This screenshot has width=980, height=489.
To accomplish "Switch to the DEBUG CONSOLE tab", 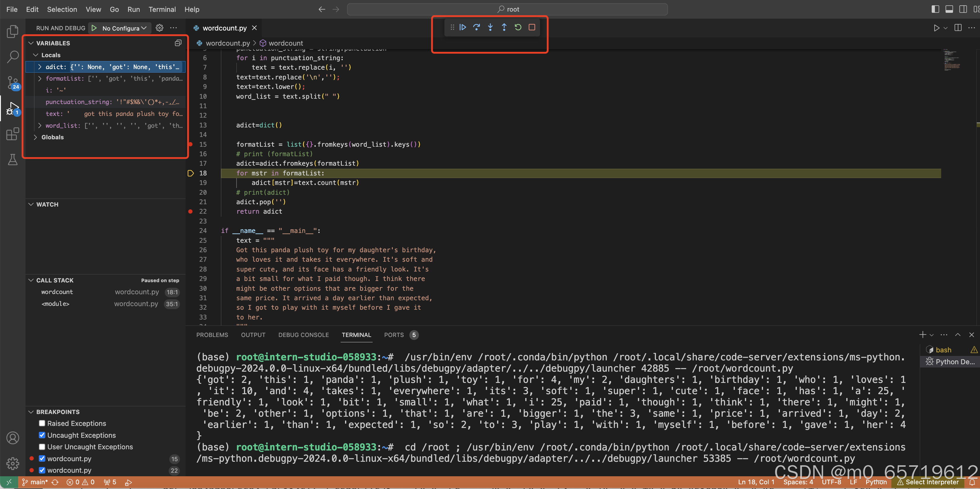I will click(303, 335).
